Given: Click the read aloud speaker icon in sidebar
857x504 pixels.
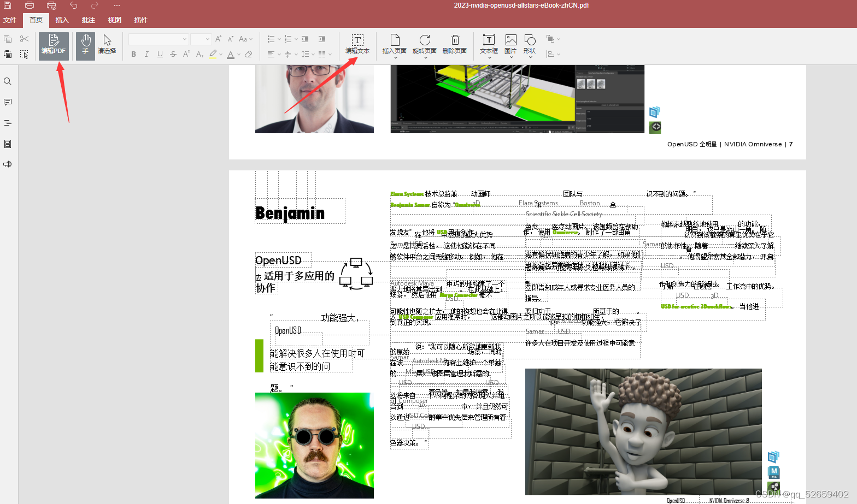Looking at the screenshot, I should pos(8,164).
